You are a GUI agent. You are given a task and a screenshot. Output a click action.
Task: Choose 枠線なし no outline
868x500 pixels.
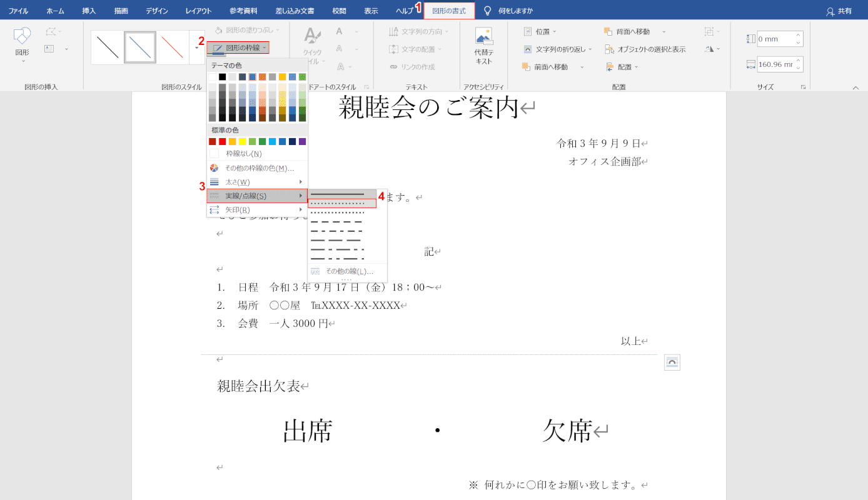tap(257, 153)
